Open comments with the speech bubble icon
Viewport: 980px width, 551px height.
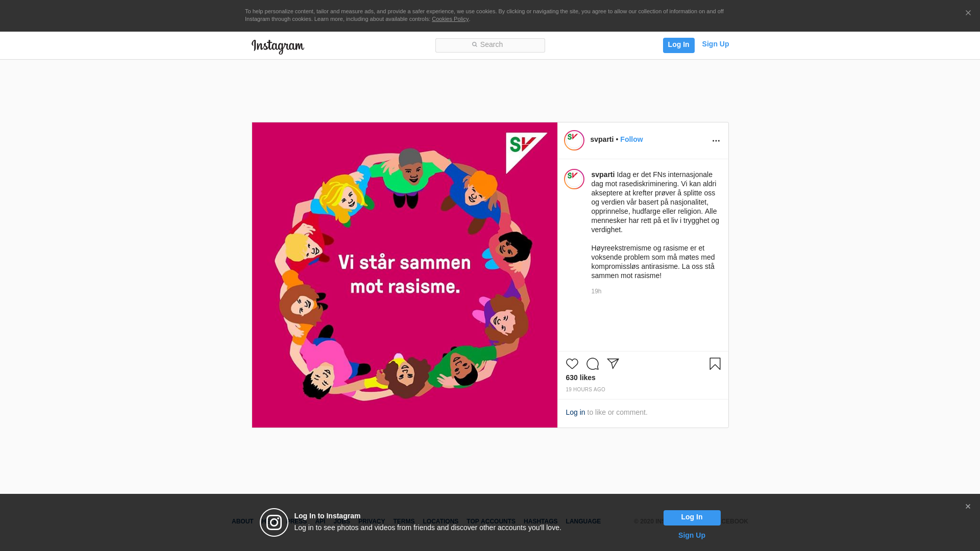[x=592, y=364]
